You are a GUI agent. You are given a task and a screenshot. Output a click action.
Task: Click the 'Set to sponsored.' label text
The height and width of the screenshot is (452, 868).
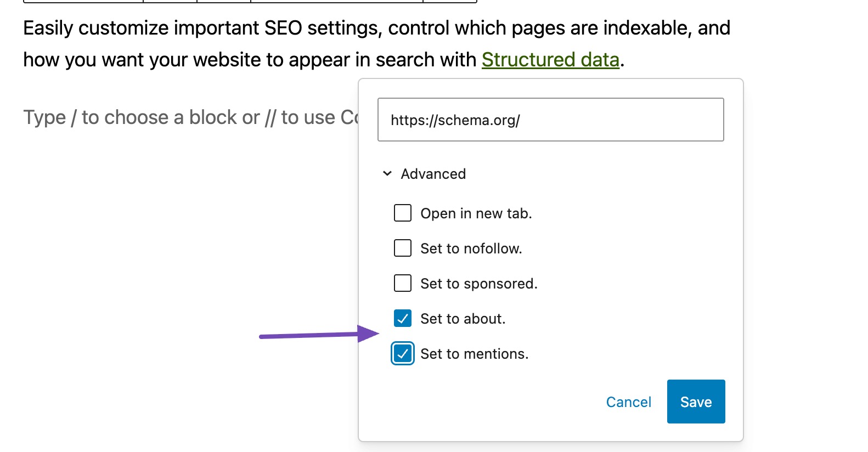(478, 284)
